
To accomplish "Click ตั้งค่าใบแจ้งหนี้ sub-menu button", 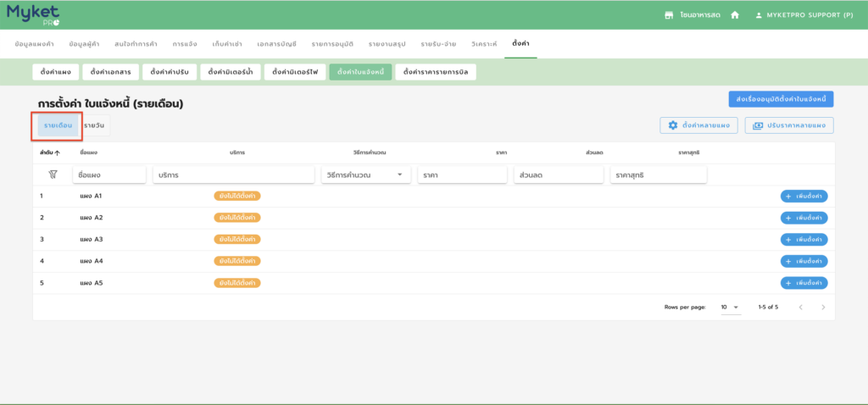I will 360,73.
